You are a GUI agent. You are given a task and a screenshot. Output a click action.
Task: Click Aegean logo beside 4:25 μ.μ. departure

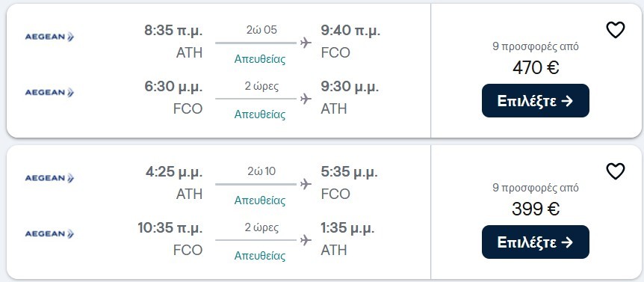click(x=49, y=178)
